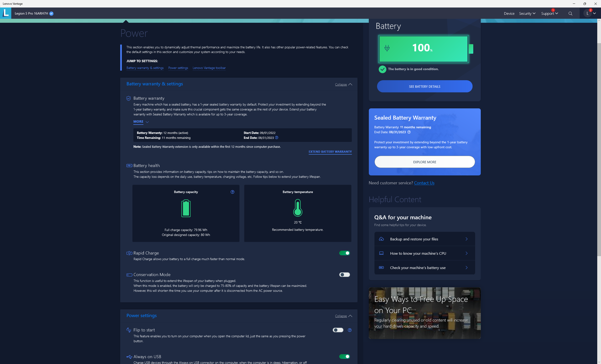This screenshot has height=364, width=601.
Task: Click the cloud backup icon in Q&A list
Action: coord(381,239)
